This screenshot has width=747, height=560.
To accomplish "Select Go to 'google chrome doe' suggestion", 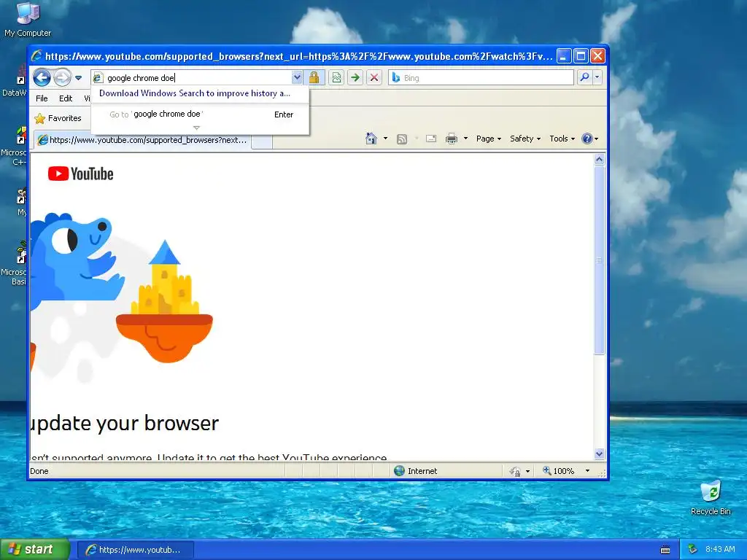I will [200, 114].
